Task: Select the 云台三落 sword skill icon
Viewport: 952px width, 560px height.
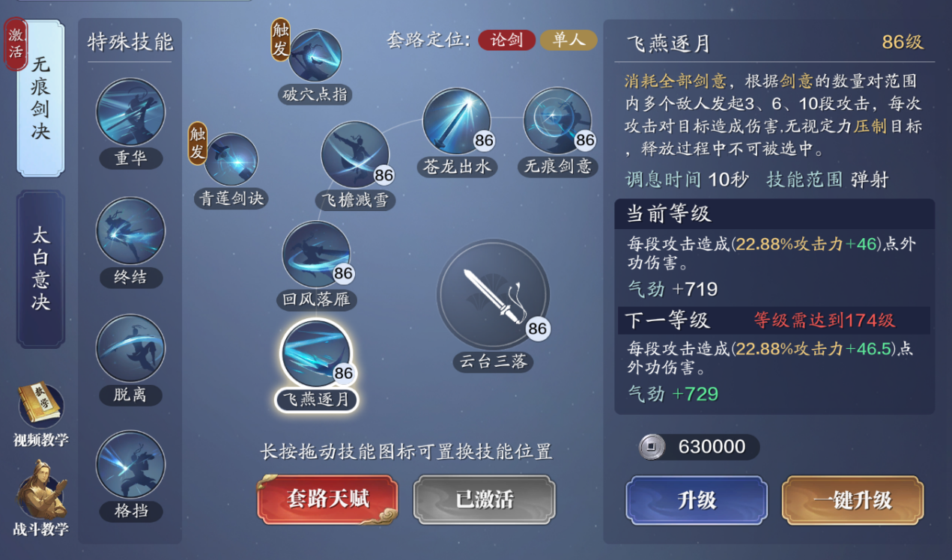Action: tap(494, 295)
